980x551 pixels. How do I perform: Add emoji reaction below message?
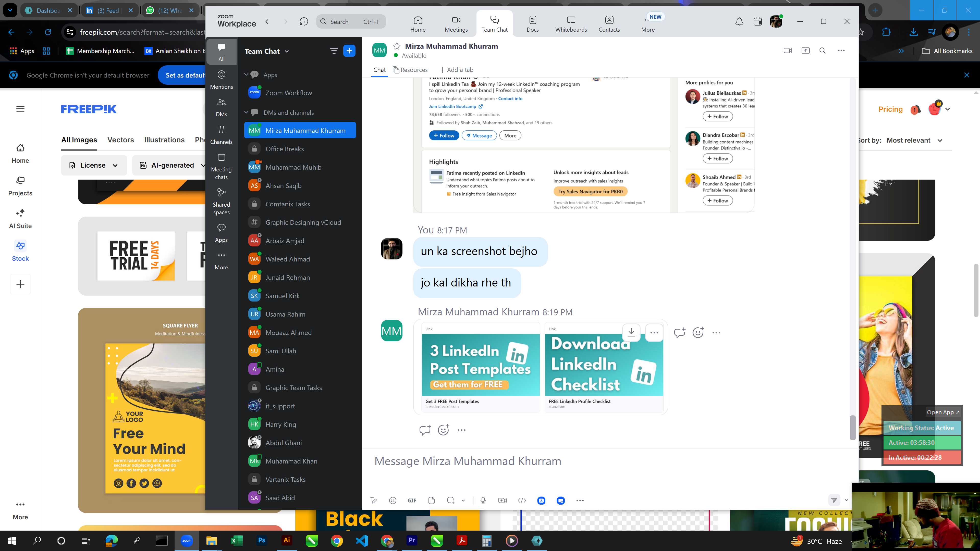tap(443, 430)
